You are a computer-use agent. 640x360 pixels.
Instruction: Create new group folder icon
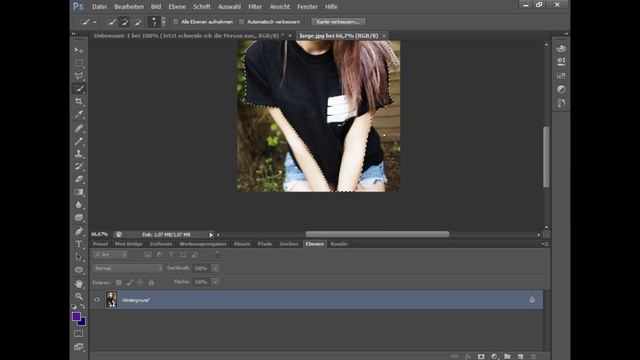tap(507, 356)
